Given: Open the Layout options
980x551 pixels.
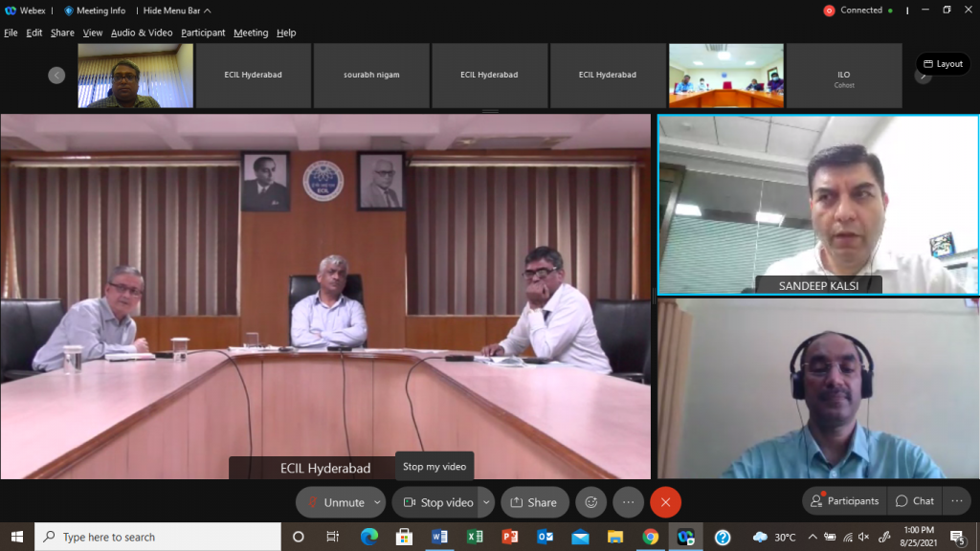Looking at the screenshot, I should tap(943, 64).
